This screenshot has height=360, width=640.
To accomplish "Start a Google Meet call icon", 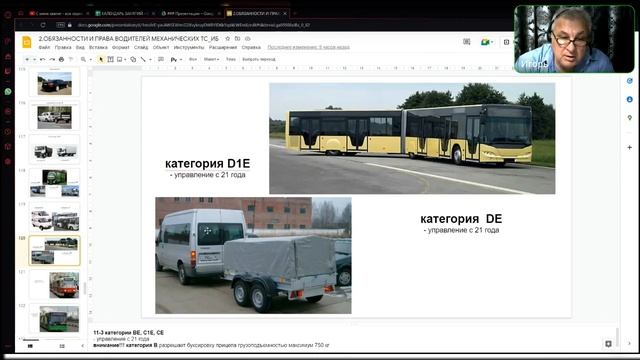I will [485, 42].
